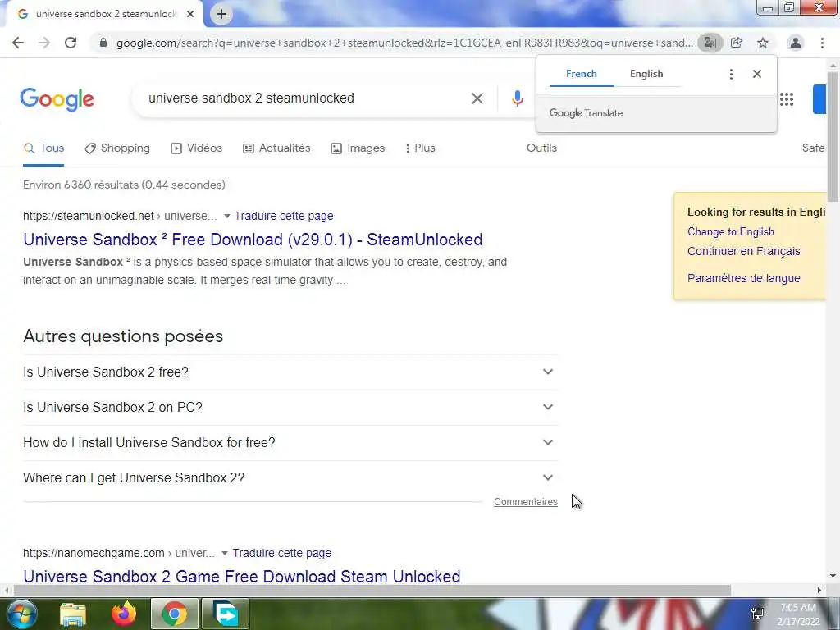This screenshot has height=630, width=840.
Task: Open the dropdown arrow beside nanomechgame.com URL
Action: pyautogui.click(x=225, y=554)
